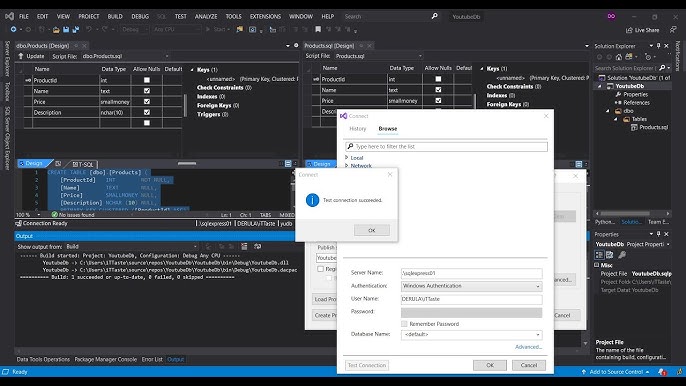Click the Solution Explorer horizontal scrollbar
686x386 pixels.
(x=632, y=214)
